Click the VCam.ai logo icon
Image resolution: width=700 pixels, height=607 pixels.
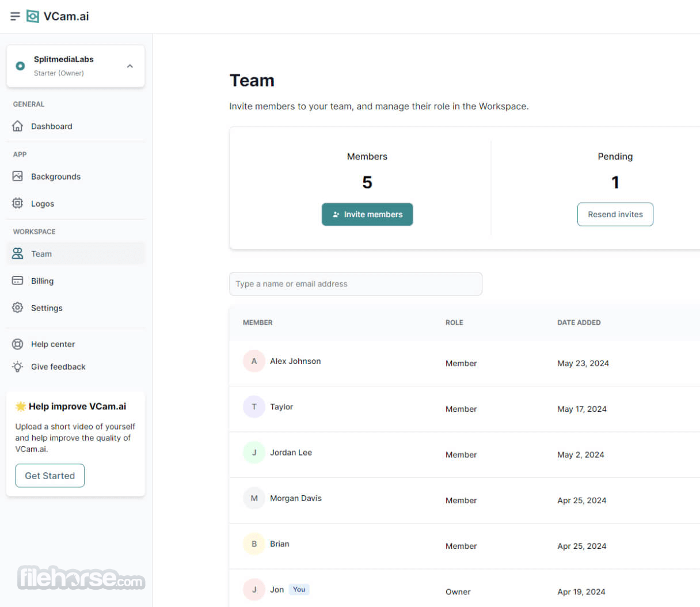(33, 16)
